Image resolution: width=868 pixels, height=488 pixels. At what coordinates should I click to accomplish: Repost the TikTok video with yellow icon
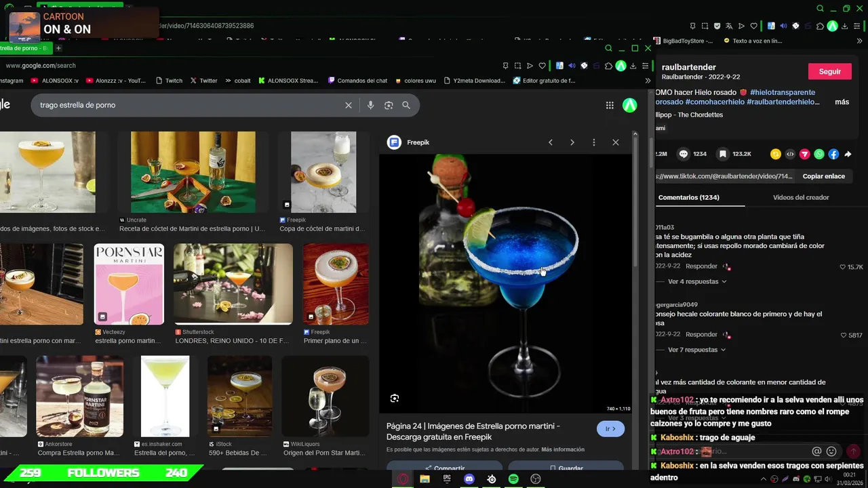[x=776, y=154]
